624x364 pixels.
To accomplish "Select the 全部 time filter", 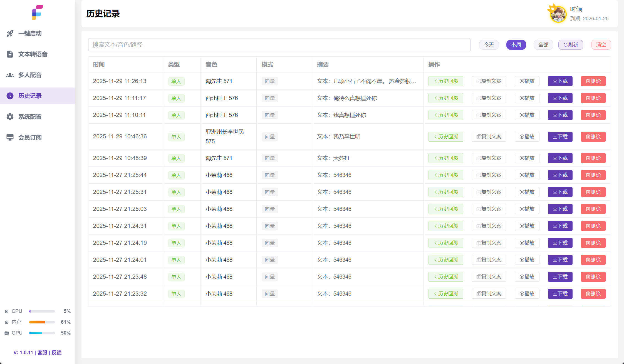I will click(x=543, y=45).
